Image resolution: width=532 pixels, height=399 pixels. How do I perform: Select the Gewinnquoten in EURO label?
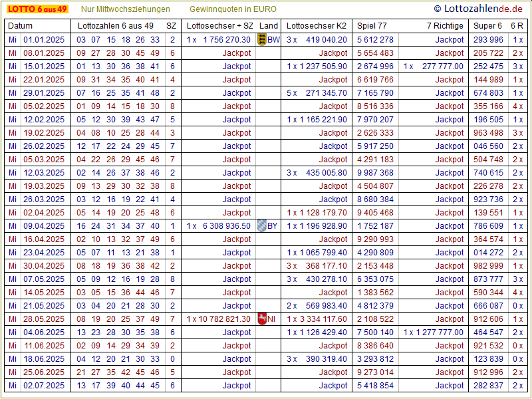point(233,9)
